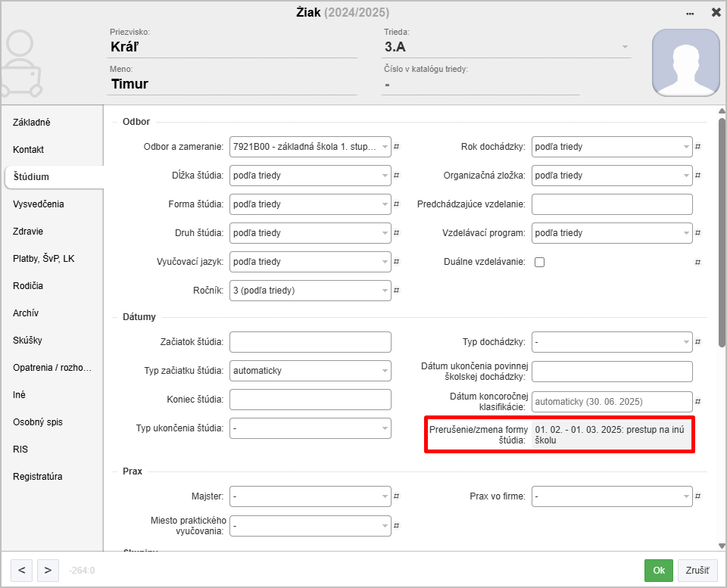Image resolution: width=727 pixels, height=588 pixels.
Task: Go to previous student with left arrow
Action: [22, 570]
